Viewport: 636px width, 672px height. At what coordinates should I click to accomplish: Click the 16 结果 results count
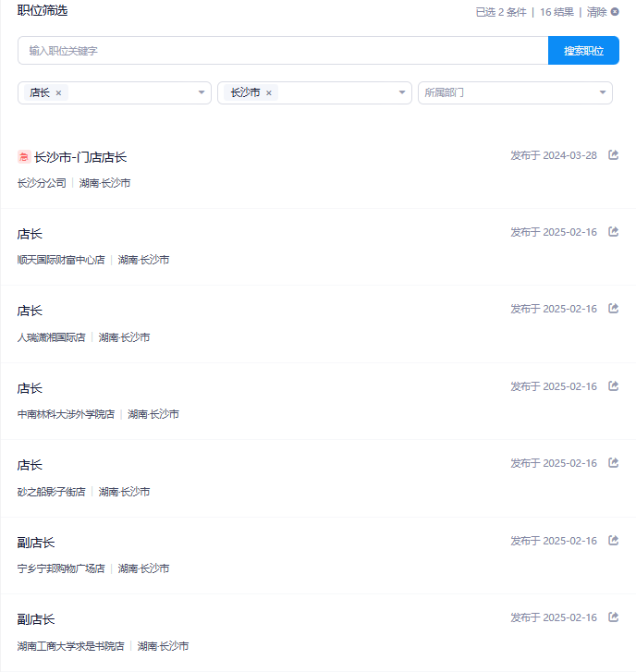(556, 12)
